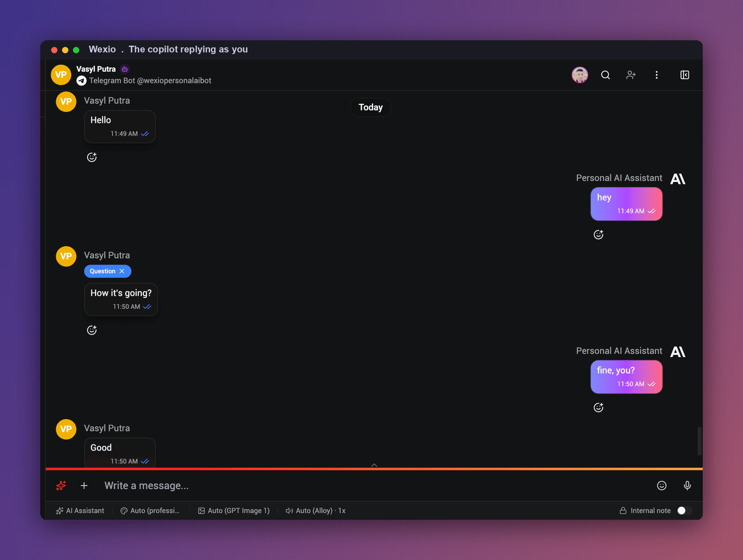This screenshot has height=560, width=743.
Task: Click the hey message bubble
Action: tap(626, 204)
